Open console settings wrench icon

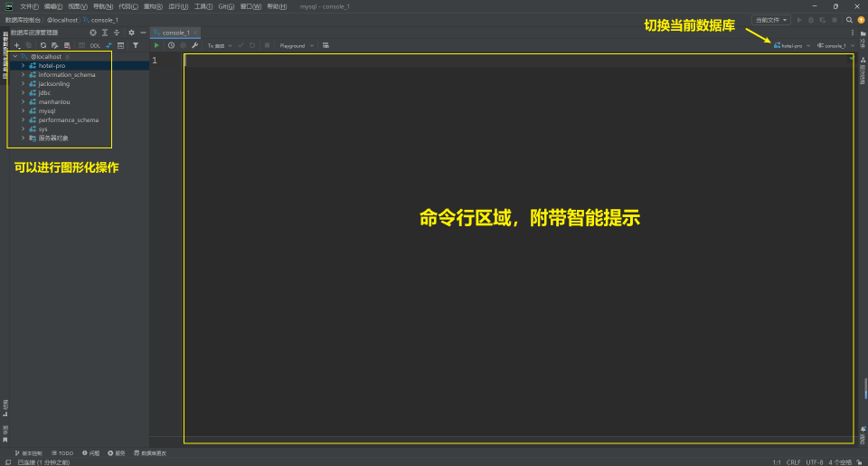[x=194, y=45]
